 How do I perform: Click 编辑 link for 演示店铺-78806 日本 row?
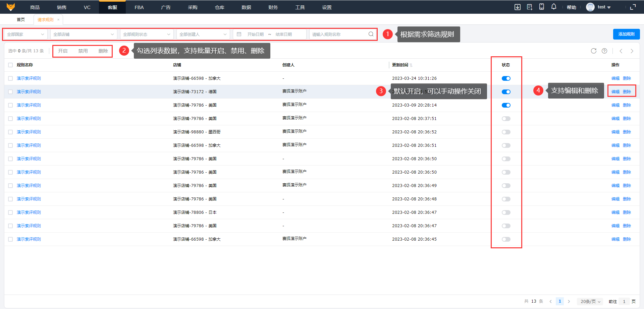point(615,212)
